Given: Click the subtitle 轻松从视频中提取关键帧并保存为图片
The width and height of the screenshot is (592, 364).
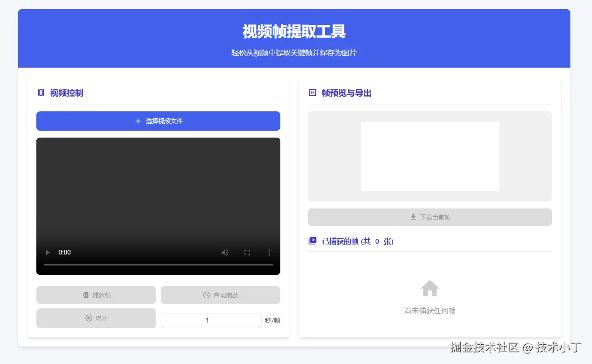Looking at the screenshot, I should [x=294, y=53].
